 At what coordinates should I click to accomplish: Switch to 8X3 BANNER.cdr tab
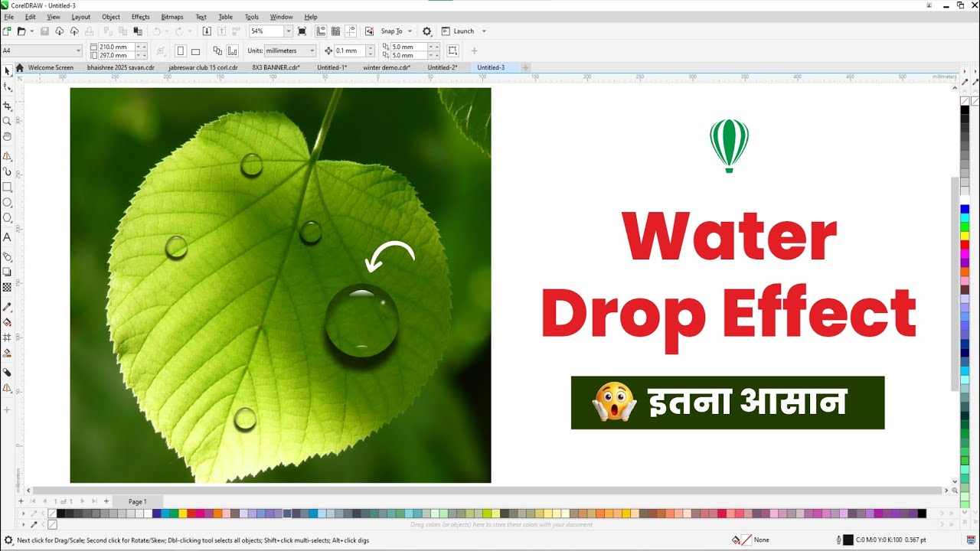276,67
